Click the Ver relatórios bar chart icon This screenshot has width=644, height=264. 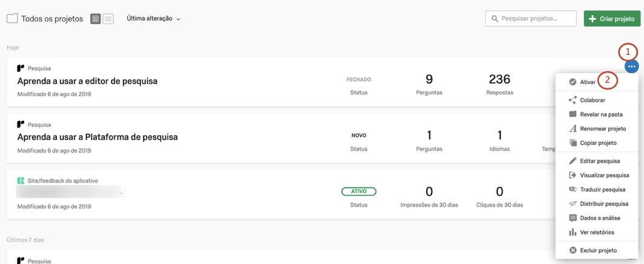(x=573, y=233)
